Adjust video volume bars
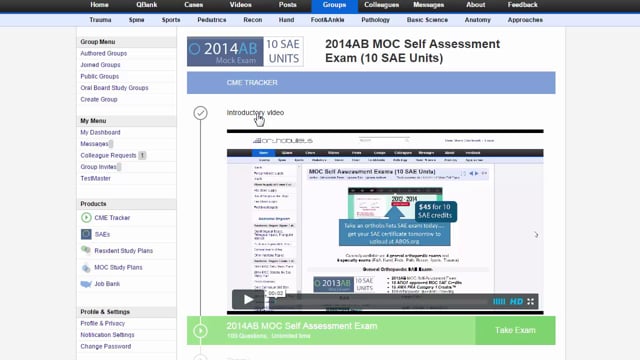The height and width of the screenshot is (360, 640). point(499,302)
